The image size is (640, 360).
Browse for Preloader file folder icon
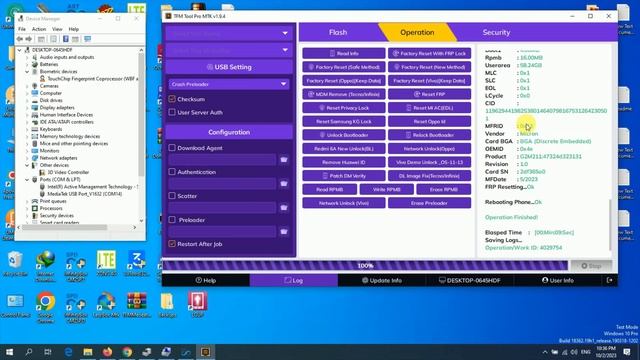pos(284,232)
